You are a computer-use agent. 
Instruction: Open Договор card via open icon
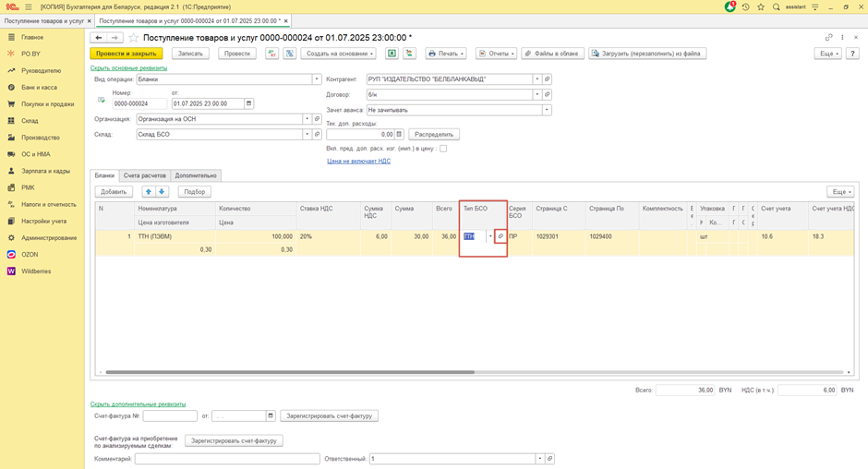point(547,95)
